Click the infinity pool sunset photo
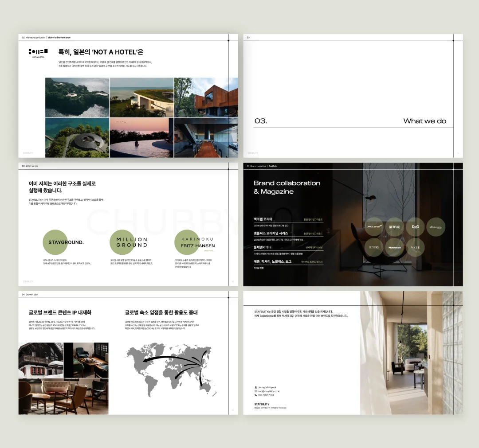The width and height of the screenshot is (479, 448). click(141, 137)
